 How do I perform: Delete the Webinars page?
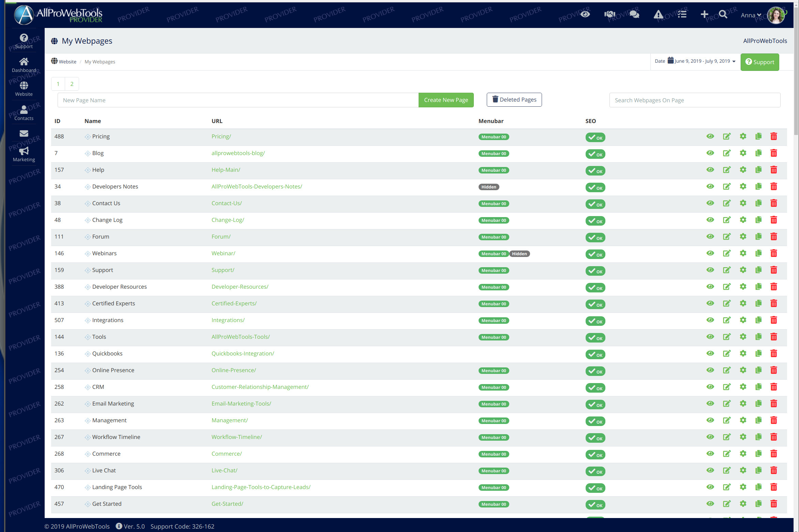click(x=774, y=254)
